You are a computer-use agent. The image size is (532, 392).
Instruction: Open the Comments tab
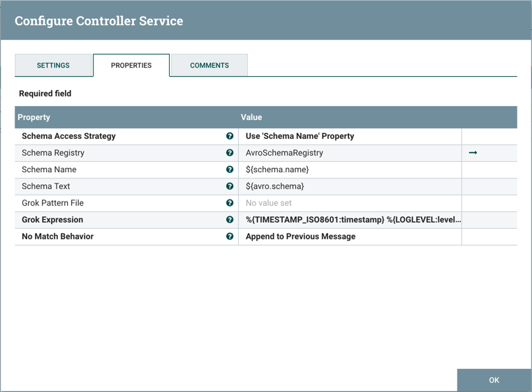click(209, 66)
